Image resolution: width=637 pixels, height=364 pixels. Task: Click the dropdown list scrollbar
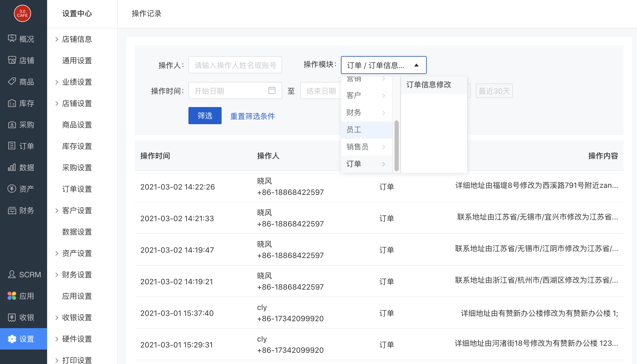(396, 146)
